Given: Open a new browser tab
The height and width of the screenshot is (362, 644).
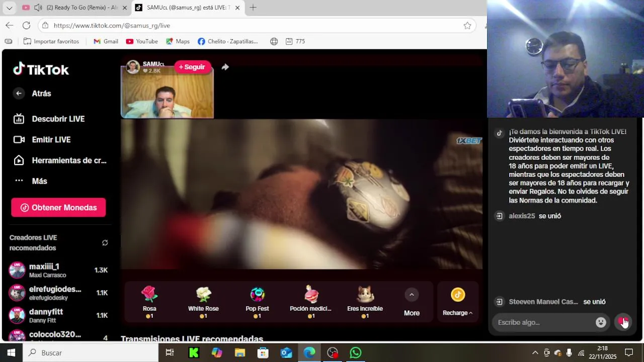Looking at the screenshot, I should pos(253,8).
